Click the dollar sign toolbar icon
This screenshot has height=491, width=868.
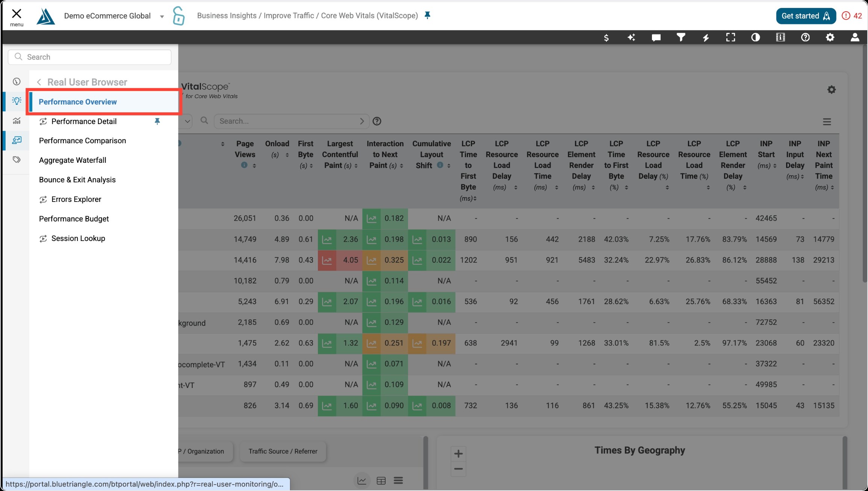(606, 38)
